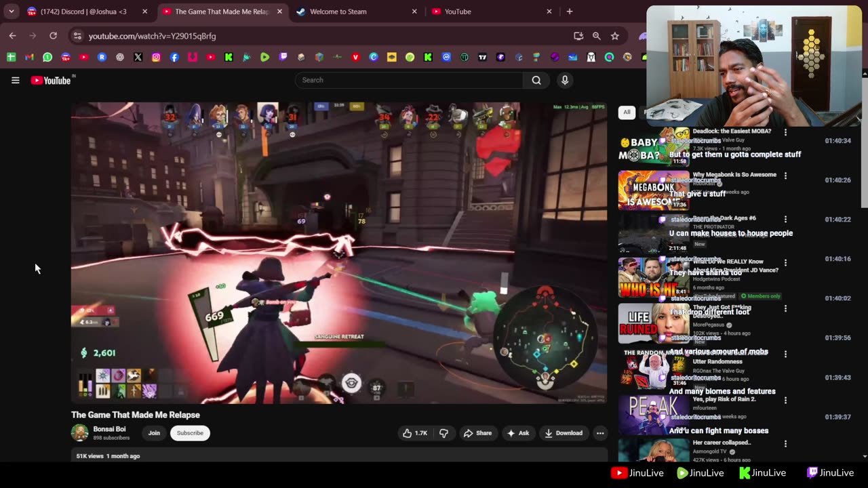
Task: Open options menu for Utter Randomness video
Action: (x=785, y=354)
